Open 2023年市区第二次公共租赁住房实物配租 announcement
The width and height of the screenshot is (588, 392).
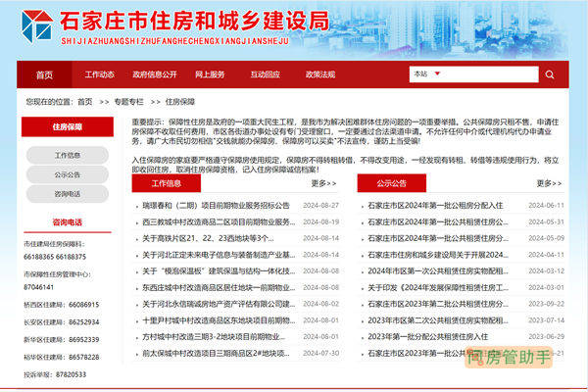click(x=438, y=320)
